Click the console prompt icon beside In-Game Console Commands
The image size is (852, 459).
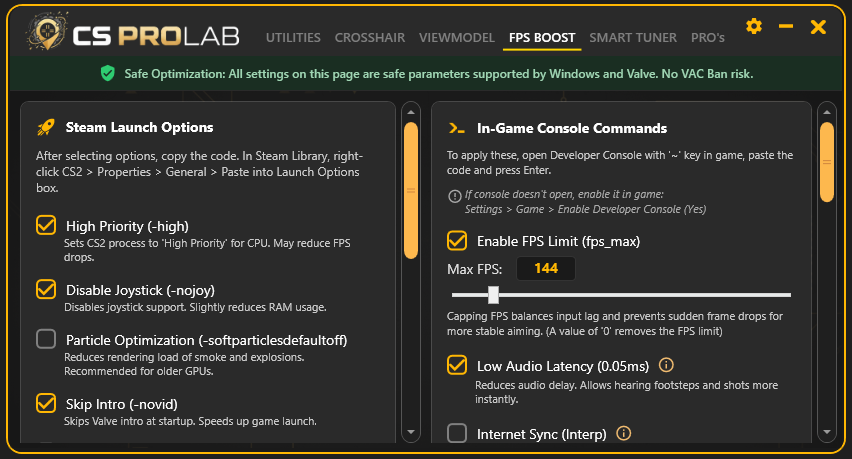(456, 128)
